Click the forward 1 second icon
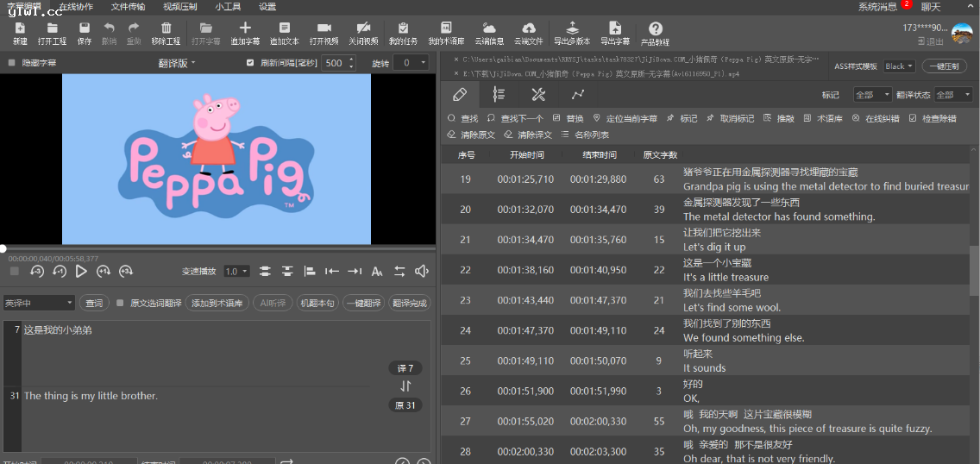Viewport: 980px width, 464px height. 104,271
